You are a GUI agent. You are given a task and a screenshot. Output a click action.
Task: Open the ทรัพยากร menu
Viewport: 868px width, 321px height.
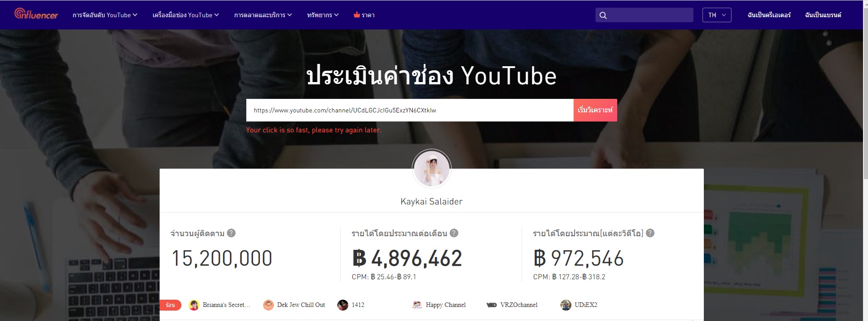322,15
